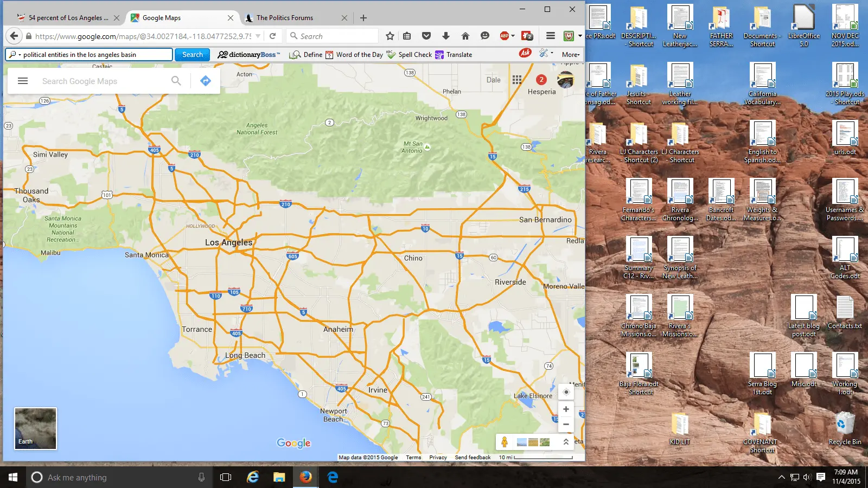Zoom out on the map
The width and height of the screenshot is (868, 488).
pos(566,425)
